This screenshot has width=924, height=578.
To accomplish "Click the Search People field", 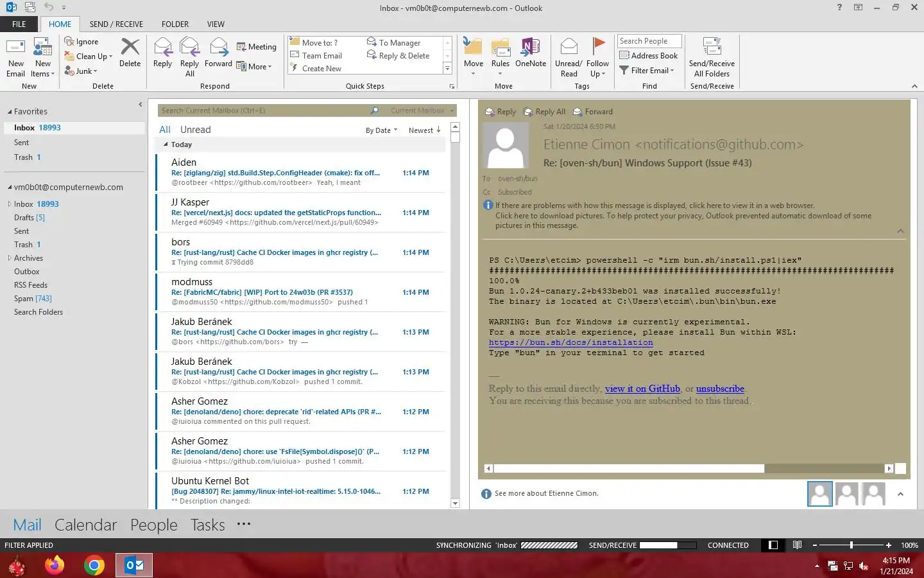I will 649,41.
